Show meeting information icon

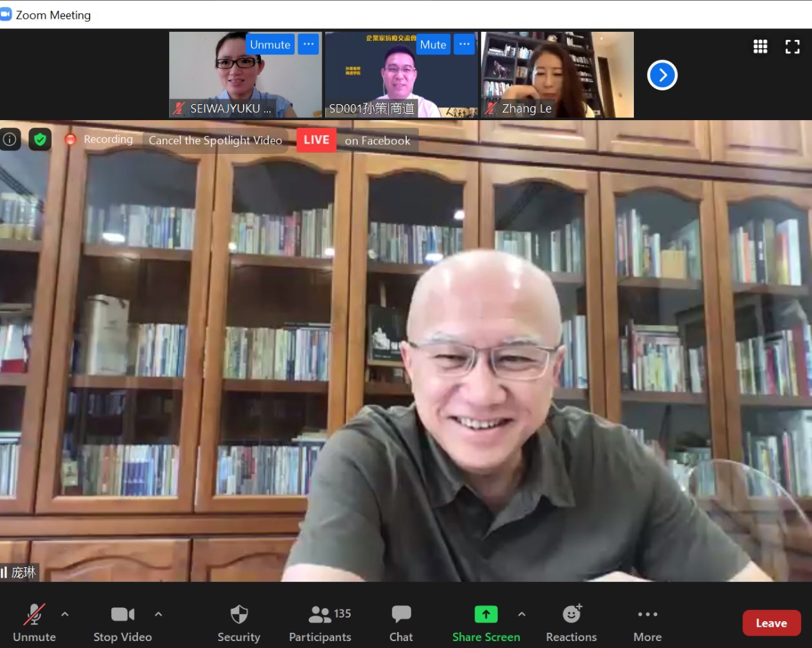pyautogui.click(x=10, y=139)
